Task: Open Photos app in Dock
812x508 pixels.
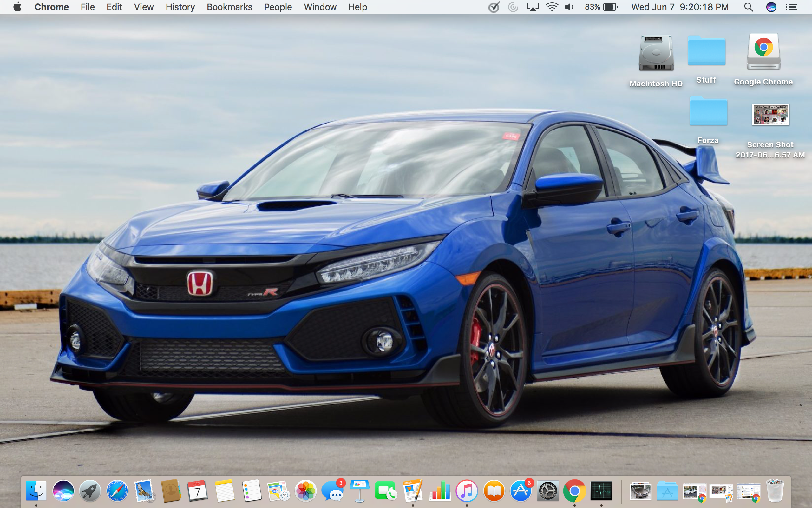Action: (x=306, y=491)
